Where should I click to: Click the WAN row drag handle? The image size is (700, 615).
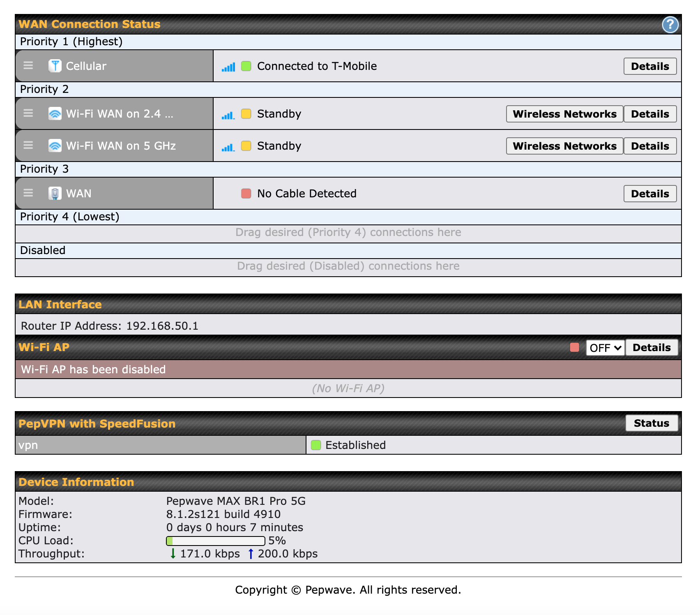[x=28, y=193]
